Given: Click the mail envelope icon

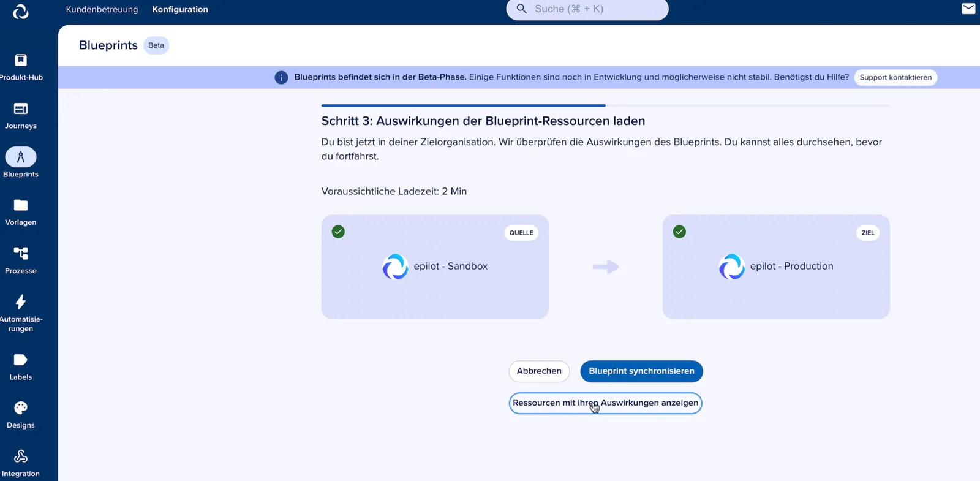Looking at the screenshot, I should 968,9.
